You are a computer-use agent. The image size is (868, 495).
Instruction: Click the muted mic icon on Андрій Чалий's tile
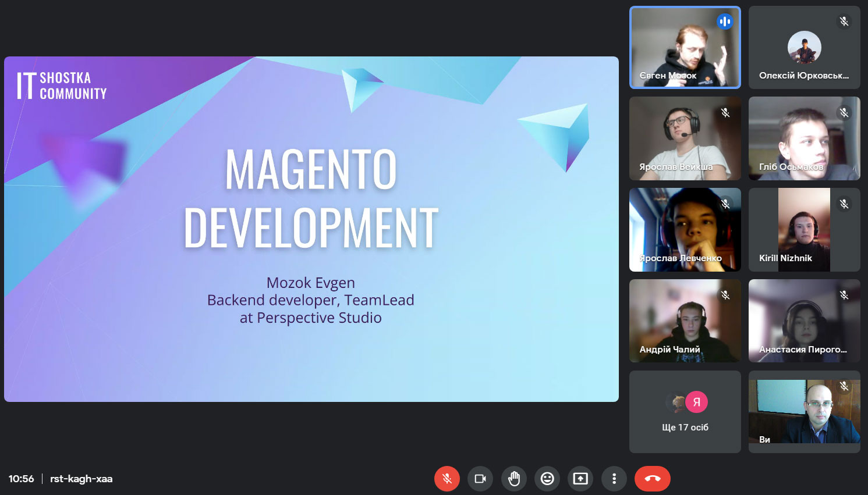[725, 295]
